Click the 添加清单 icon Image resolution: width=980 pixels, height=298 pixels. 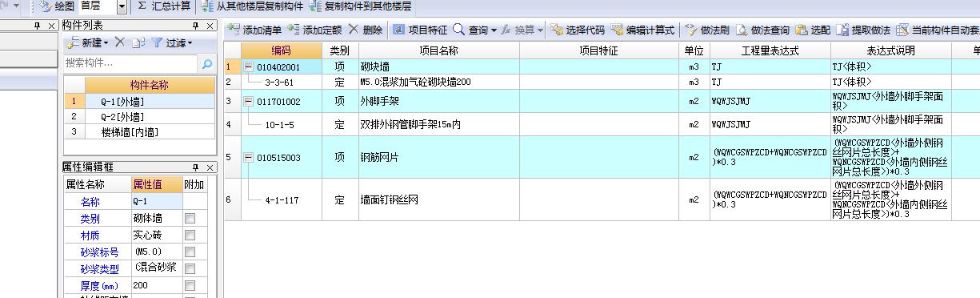pyautogui.click(x=234, y=30)
